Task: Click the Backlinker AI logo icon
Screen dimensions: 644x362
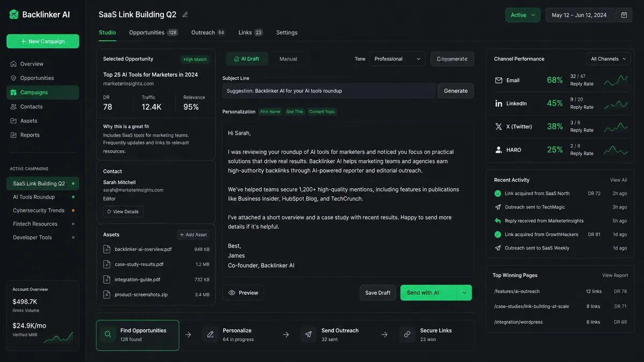Action: tap(14, 14)
